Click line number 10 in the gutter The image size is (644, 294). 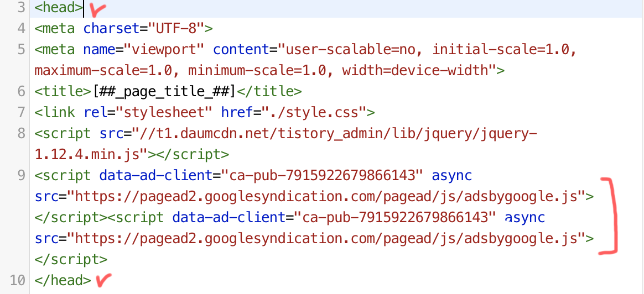(17, 281)
